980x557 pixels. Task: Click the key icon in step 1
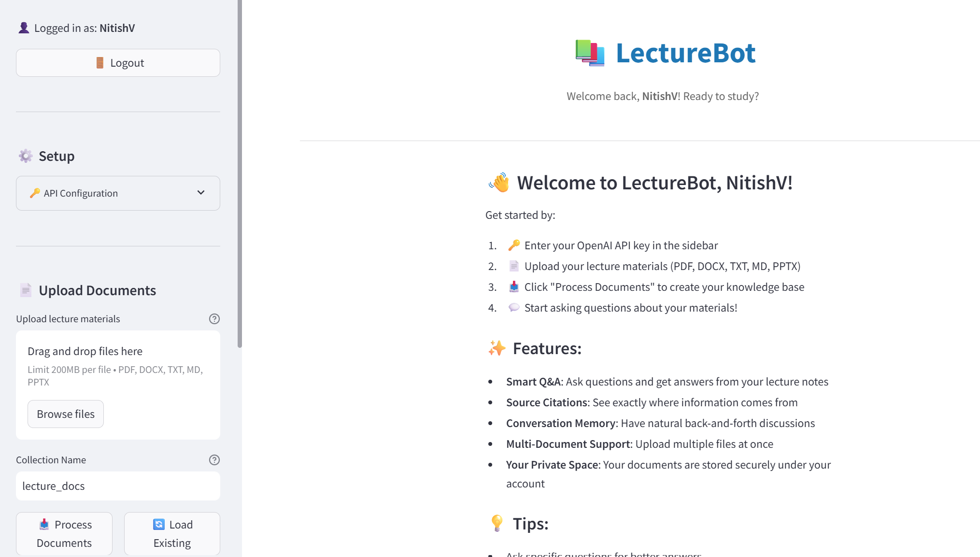coord(514,245)
